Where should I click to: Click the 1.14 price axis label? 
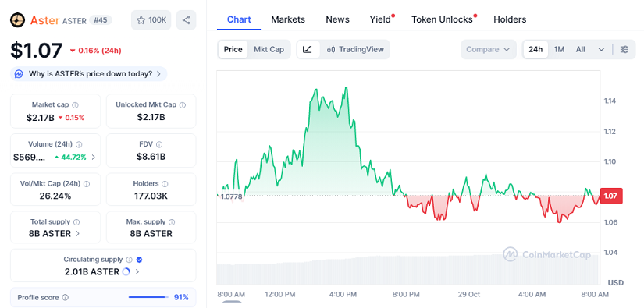pos(610,101)
